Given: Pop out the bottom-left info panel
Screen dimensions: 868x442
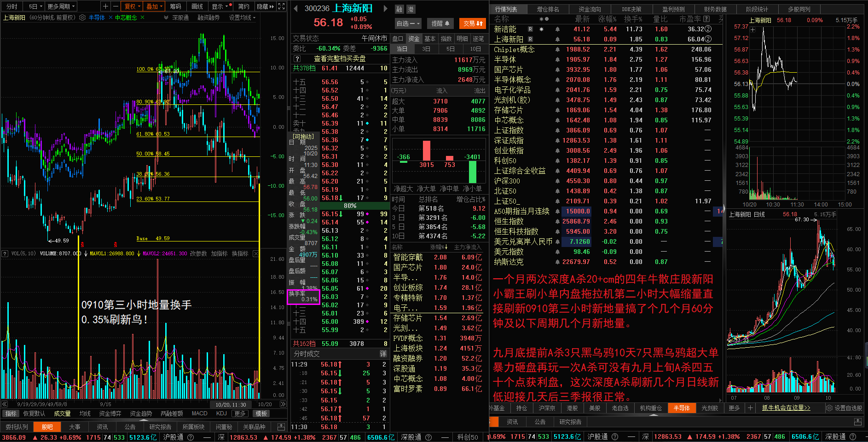Looking at the screenshot, I should click(x=281, y=427).
